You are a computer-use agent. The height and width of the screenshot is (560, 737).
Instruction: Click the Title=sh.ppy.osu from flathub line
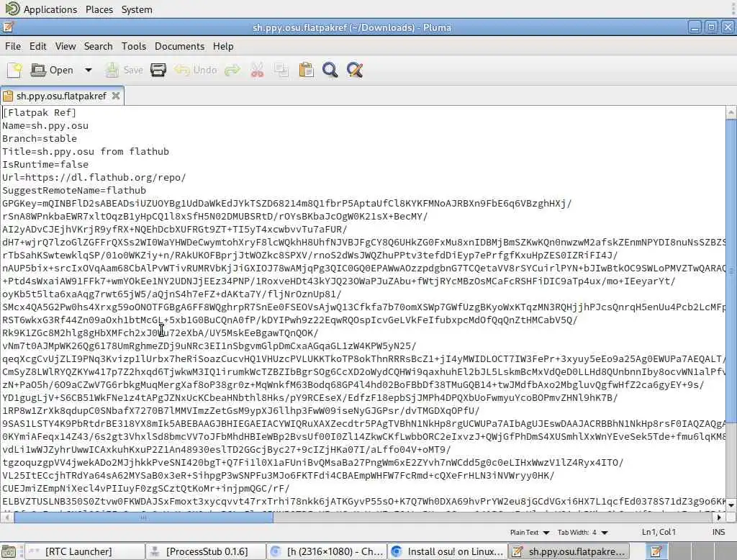coord(86,151)
